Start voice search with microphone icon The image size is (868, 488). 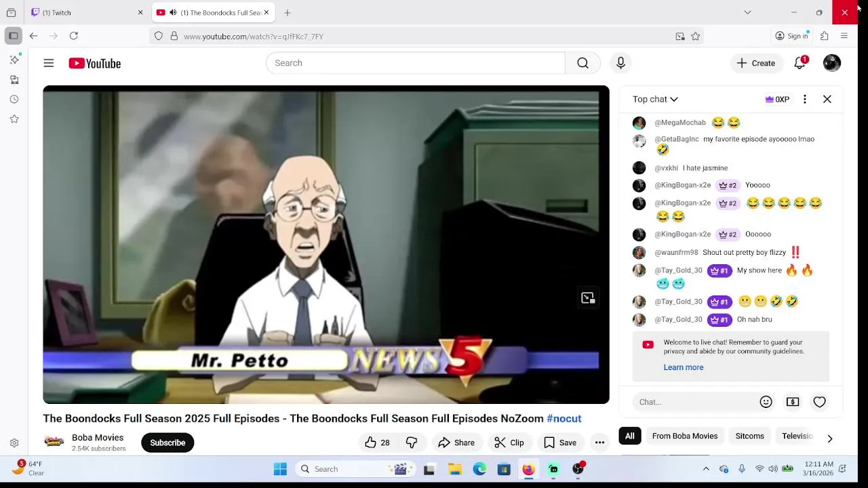pyautogui.click(x=620, y=63)
